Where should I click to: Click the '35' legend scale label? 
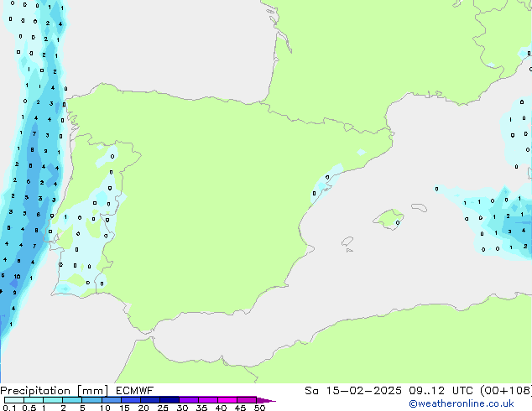201,408
